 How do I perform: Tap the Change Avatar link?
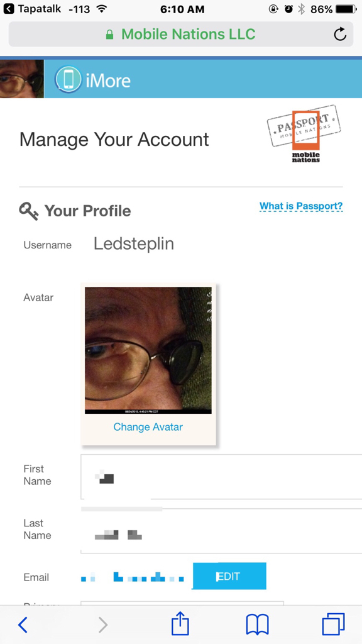click(x=148, y=427)
